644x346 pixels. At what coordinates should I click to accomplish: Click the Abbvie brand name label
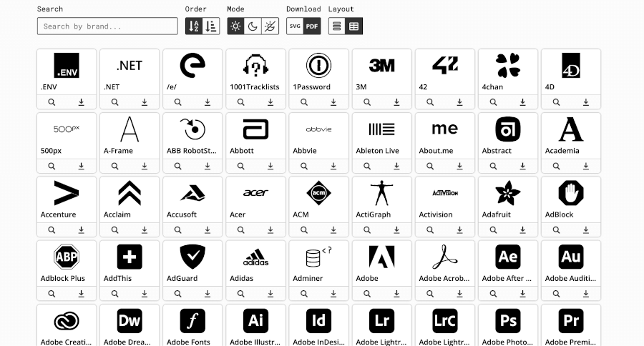tap(305, 151)
